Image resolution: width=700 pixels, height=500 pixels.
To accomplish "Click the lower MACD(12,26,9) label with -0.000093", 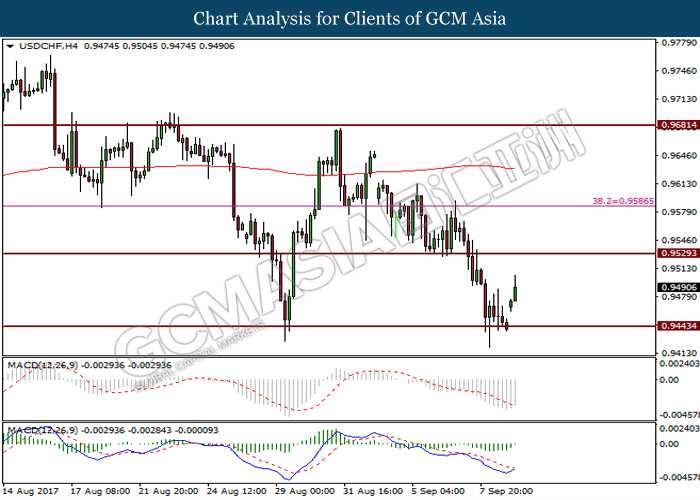I will coord(113,430).
